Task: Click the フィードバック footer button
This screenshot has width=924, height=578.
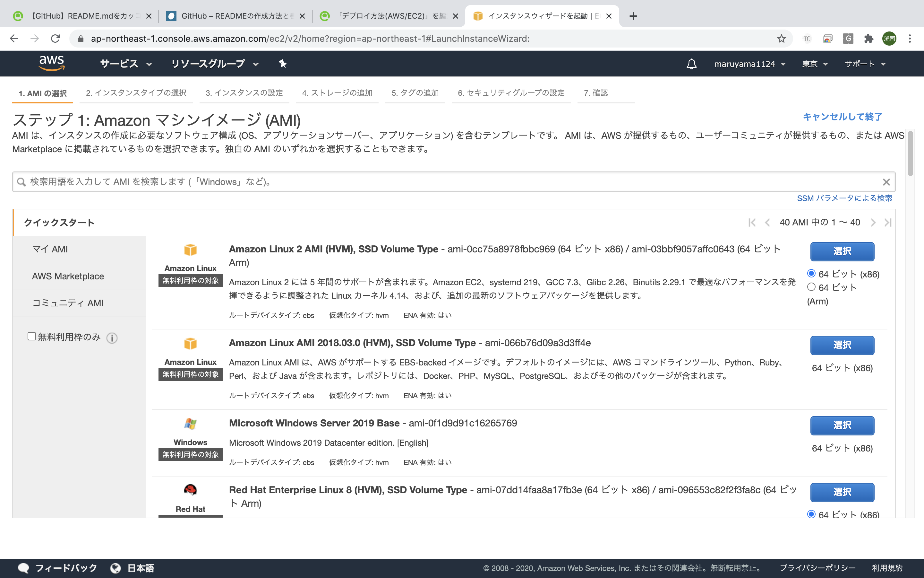Action: pos(58,568)
